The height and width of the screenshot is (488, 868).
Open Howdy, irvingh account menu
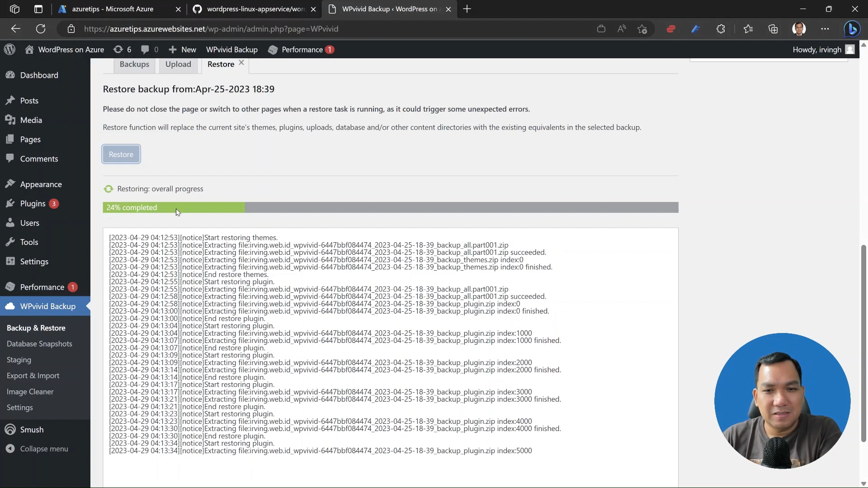click(x=823, y=49)
